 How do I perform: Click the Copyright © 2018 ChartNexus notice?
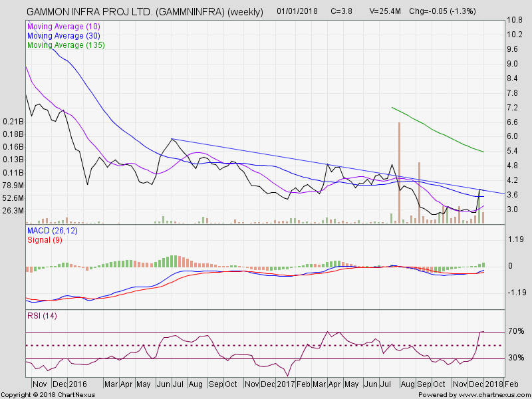coord(49,395)
